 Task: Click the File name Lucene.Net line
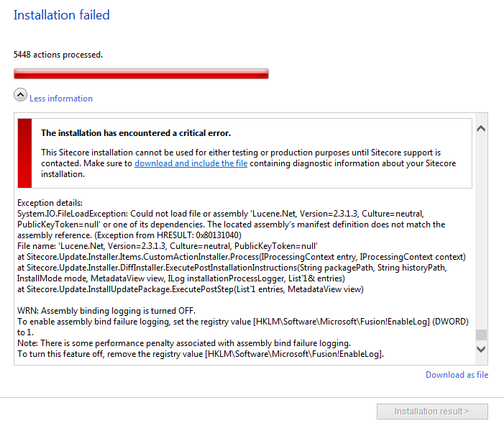pyautogui.click(x=168, y=246)
